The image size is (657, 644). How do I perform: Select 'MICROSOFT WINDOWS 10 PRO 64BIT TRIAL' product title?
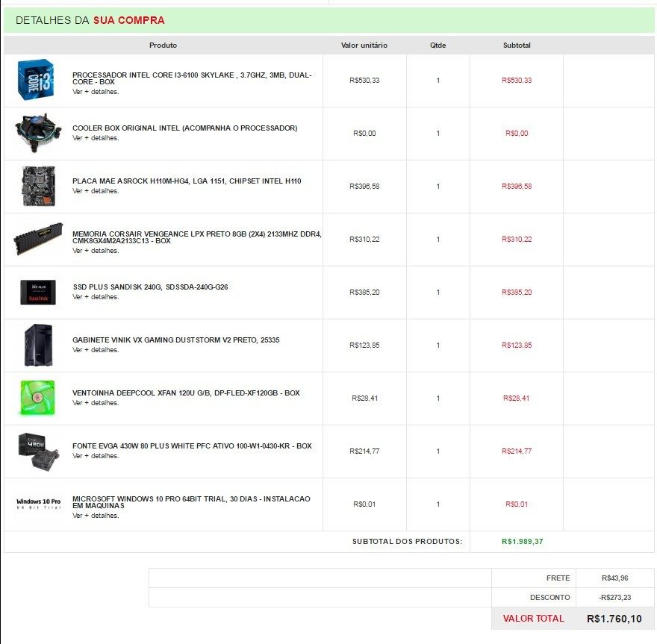point(191,502)
